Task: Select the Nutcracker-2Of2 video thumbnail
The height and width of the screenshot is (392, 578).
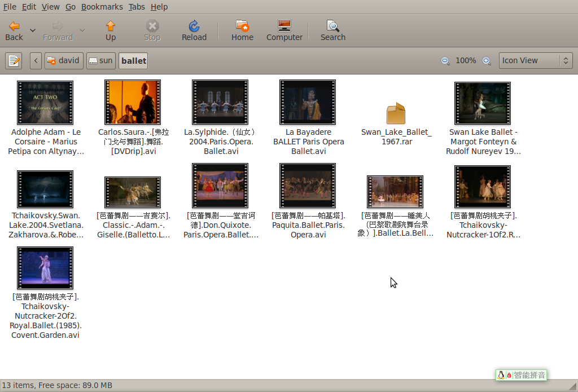Action: click(x=45, y=268)
